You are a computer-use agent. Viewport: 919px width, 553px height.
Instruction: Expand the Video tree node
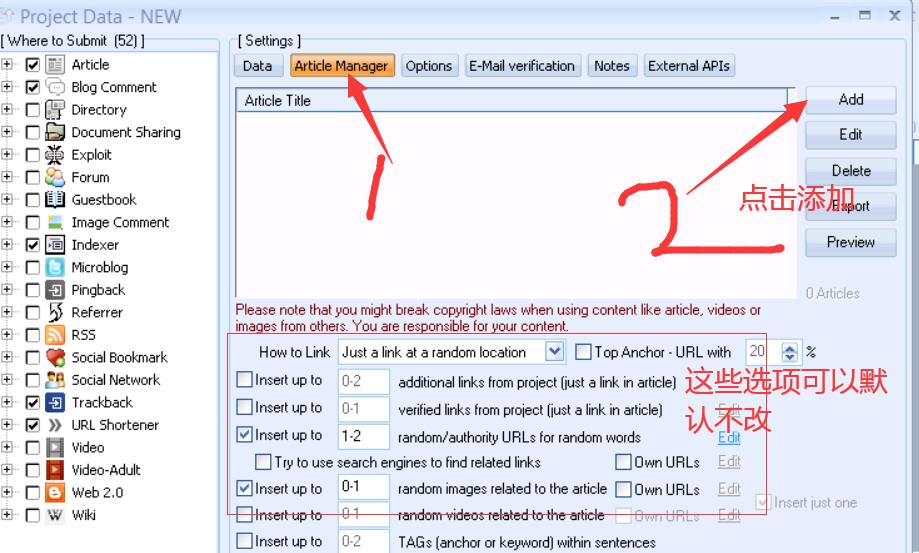(8, 447)
